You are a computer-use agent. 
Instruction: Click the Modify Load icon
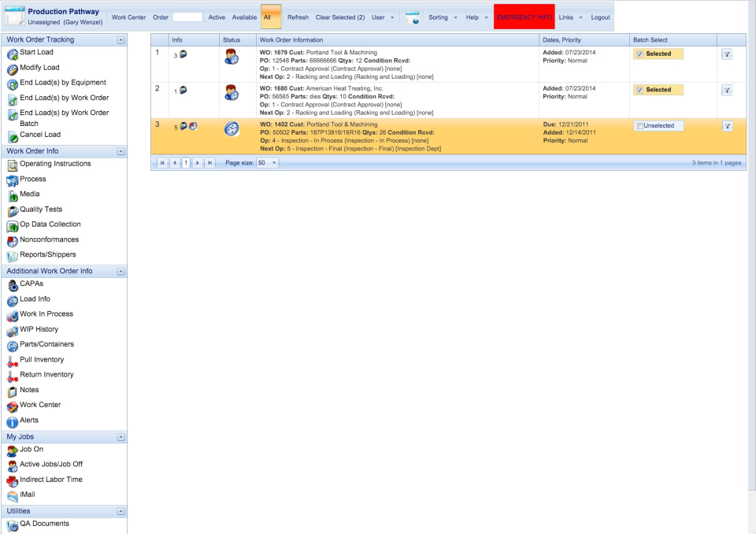[12, 70]
